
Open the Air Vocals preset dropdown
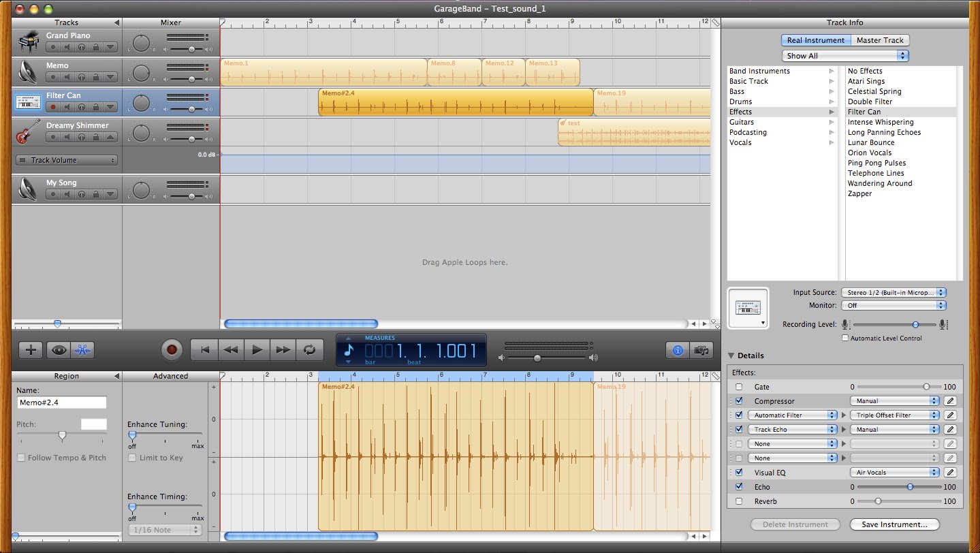[894, 473]
